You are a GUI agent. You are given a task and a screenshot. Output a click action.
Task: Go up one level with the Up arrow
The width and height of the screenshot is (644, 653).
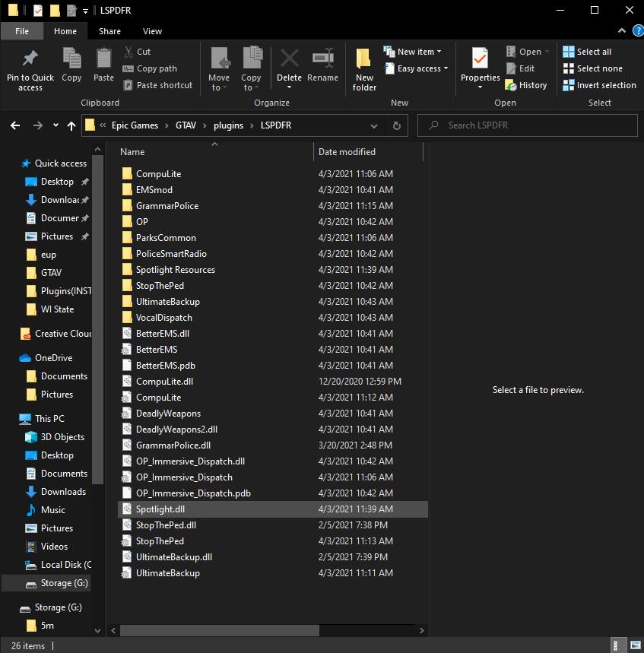71,125
